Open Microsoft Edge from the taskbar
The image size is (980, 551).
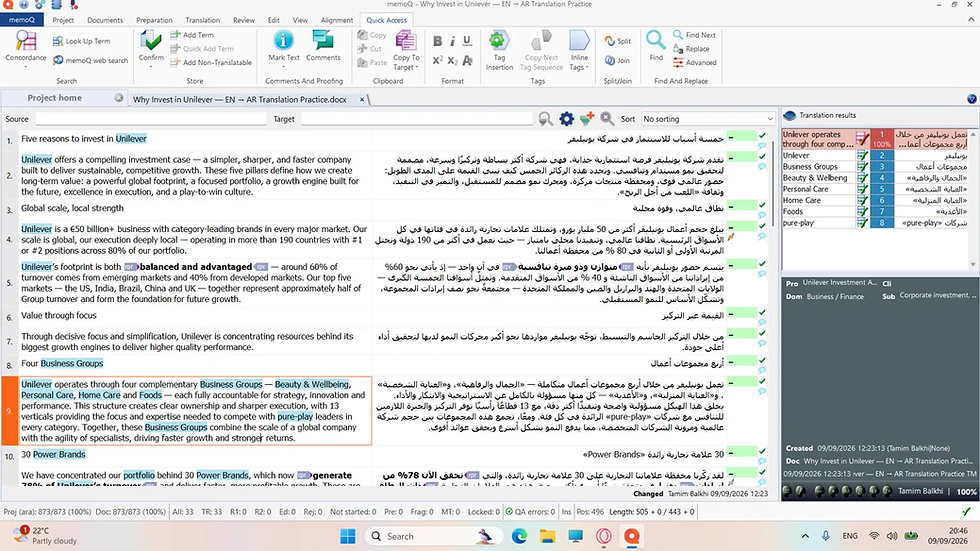[x=519, y=536]
